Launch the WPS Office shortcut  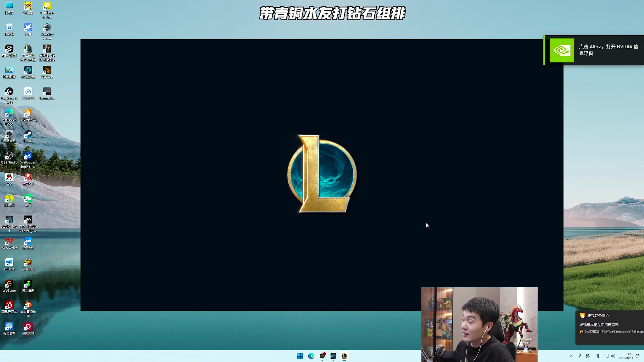pyautogui.click(x=9, y=243)
